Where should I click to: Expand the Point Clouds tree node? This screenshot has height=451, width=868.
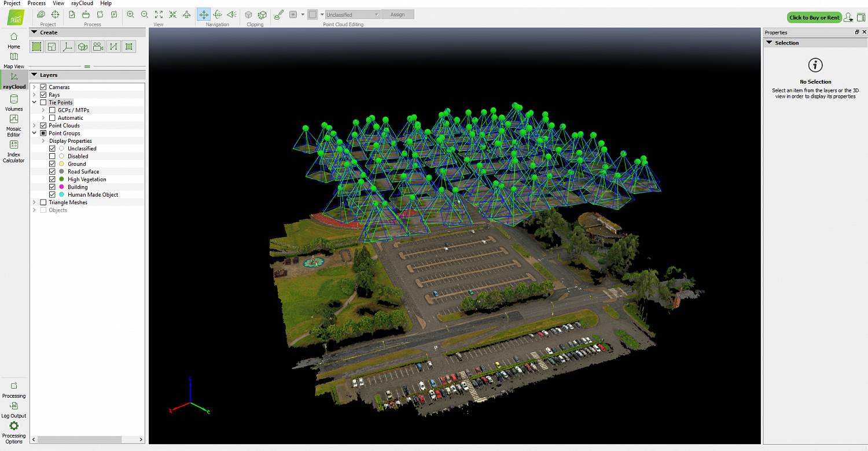[35, 125]
